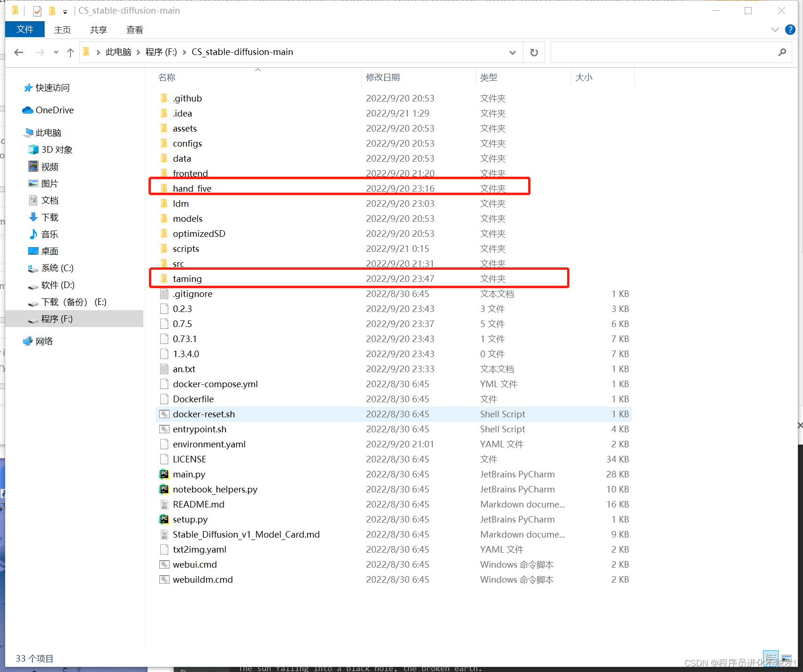
Task: Select 下载（备份）(E:) drive in sidebar
Action: tap(74, 302)
